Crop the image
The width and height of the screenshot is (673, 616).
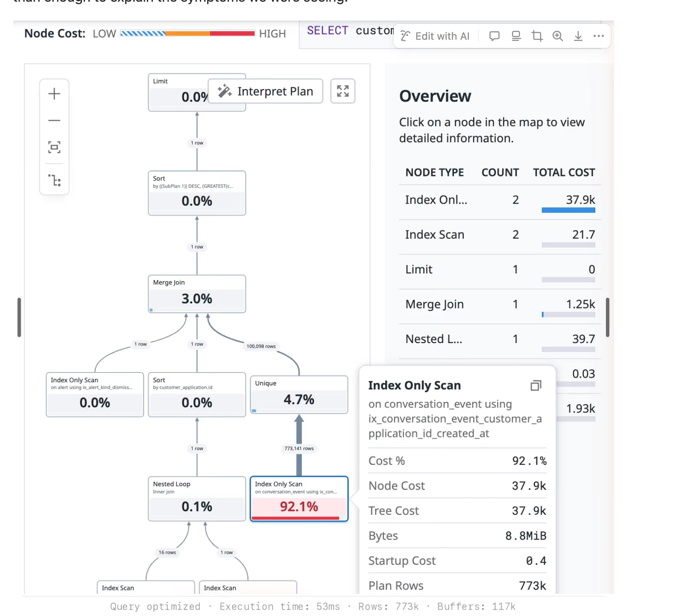(x=537, y=36)
